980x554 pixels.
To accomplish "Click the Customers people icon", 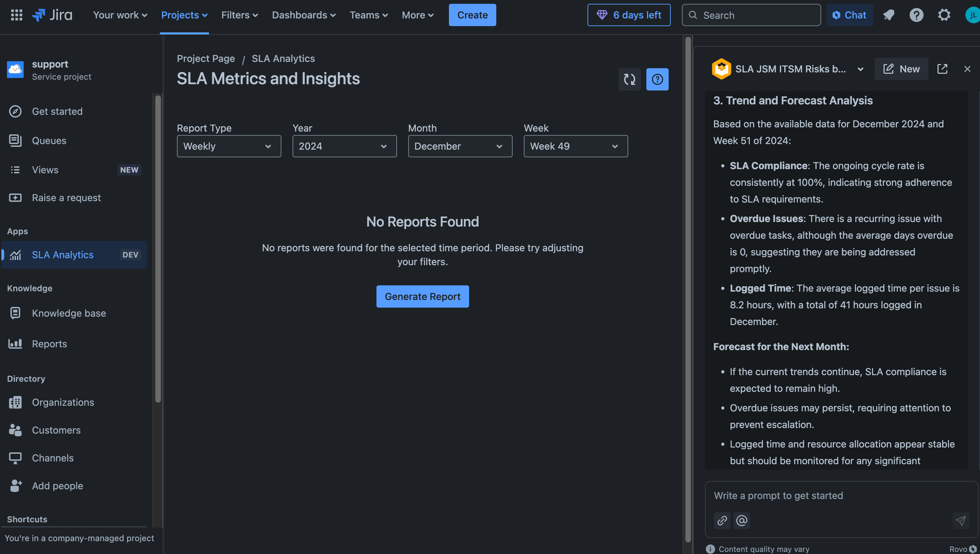I will (x=15, y=430).
